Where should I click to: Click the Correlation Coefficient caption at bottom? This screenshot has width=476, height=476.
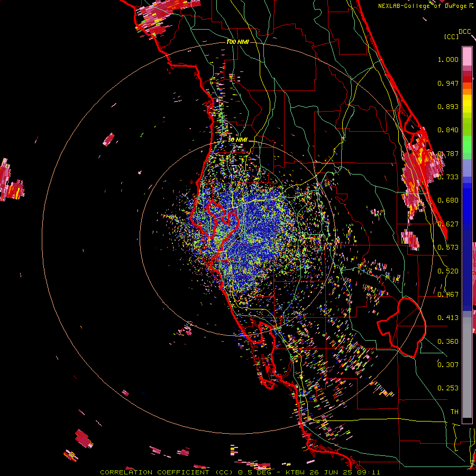240,472
